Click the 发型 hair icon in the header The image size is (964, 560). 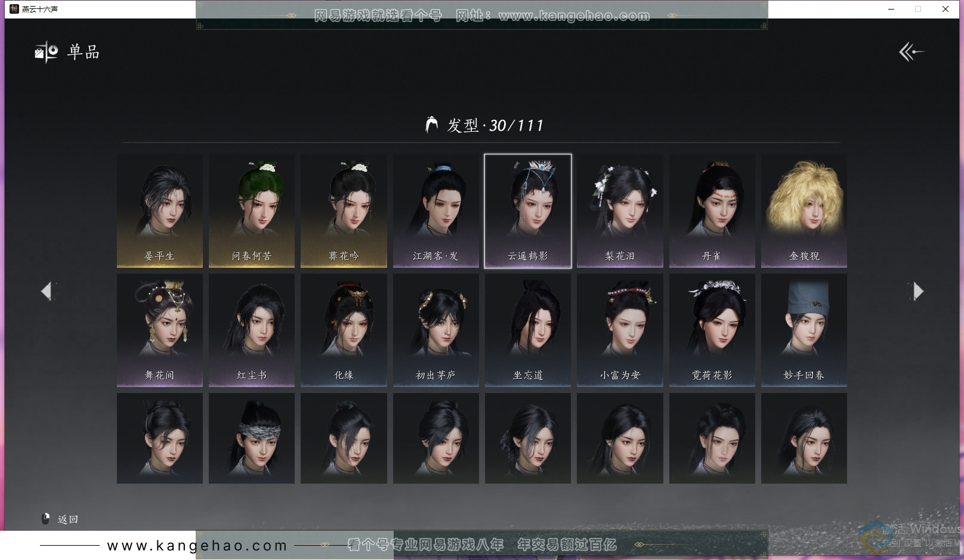coord(432,125)
